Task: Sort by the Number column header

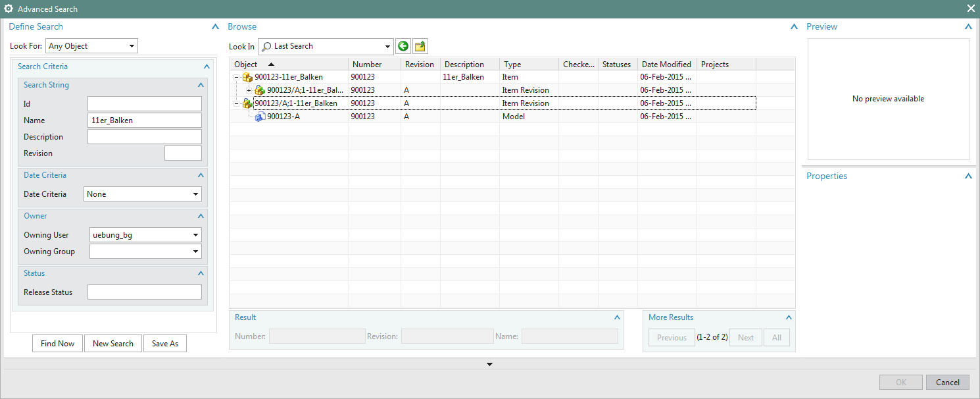Action: pos(374,65)
